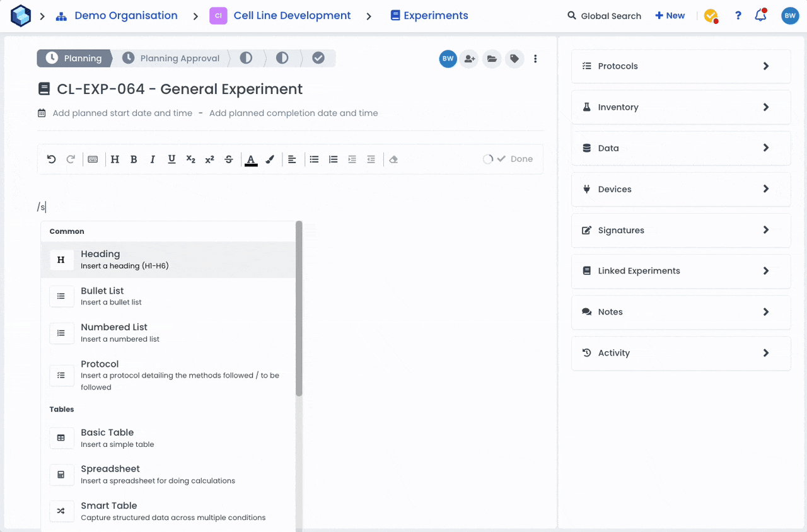Image resolution: width=807 pixels, height=532 pixels.
Task: Expand the Inventory panel
Action: [681, 107]
